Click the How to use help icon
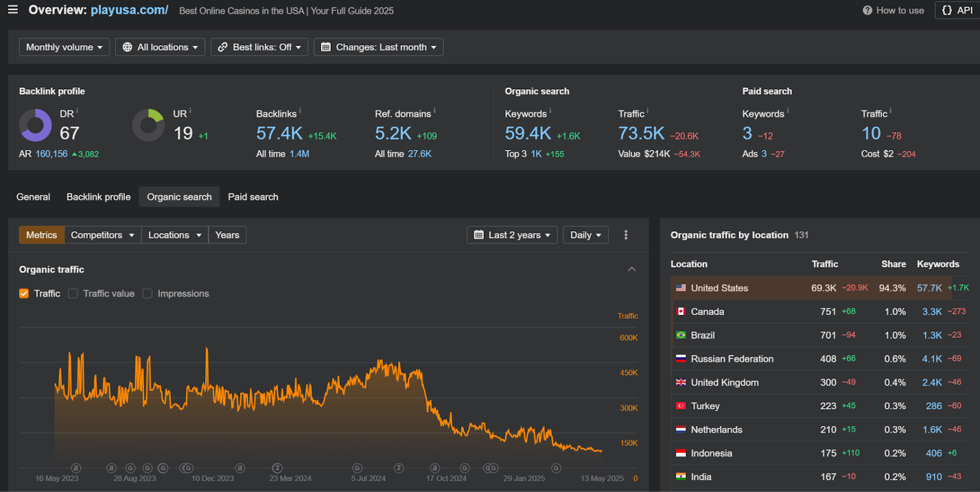Image resolution: width=980 pixels, height=492 pixels. [867, 10]
